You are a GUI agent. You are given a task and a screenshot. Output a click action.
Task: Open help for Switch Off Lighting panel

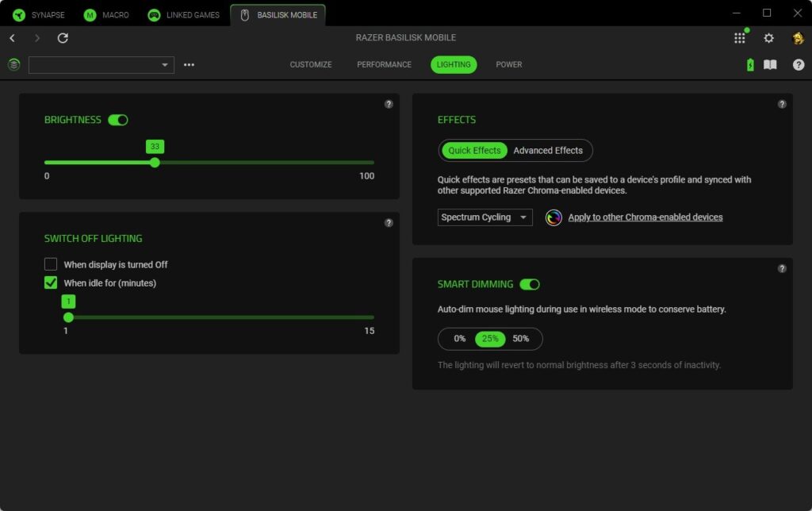[x=389, y=223]
